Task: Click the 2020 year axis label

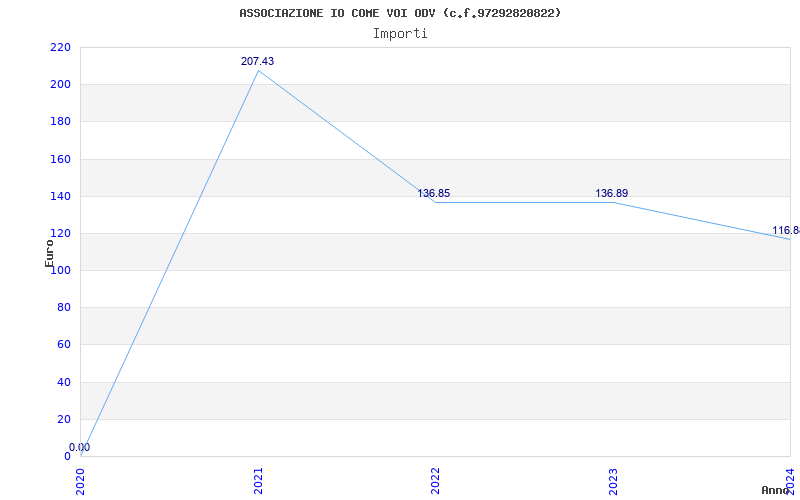Action: coord(80,481)
